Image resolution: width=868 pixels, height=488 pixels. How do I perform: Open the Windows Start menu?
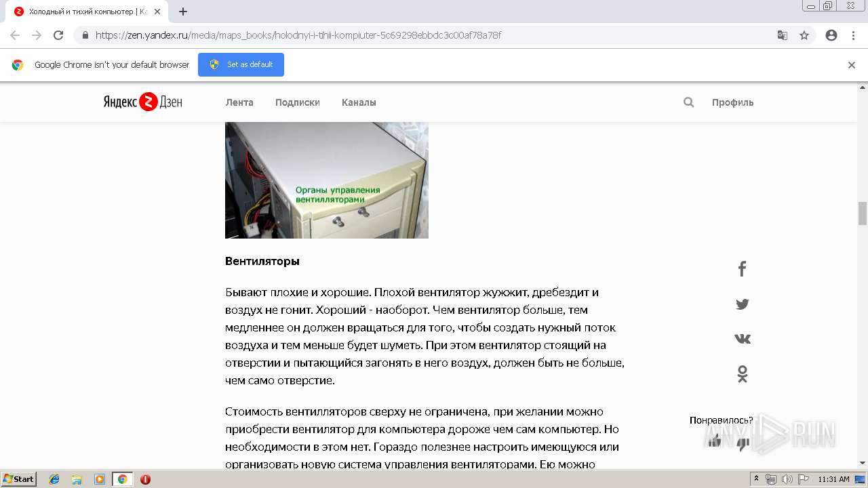pos(18,479)
